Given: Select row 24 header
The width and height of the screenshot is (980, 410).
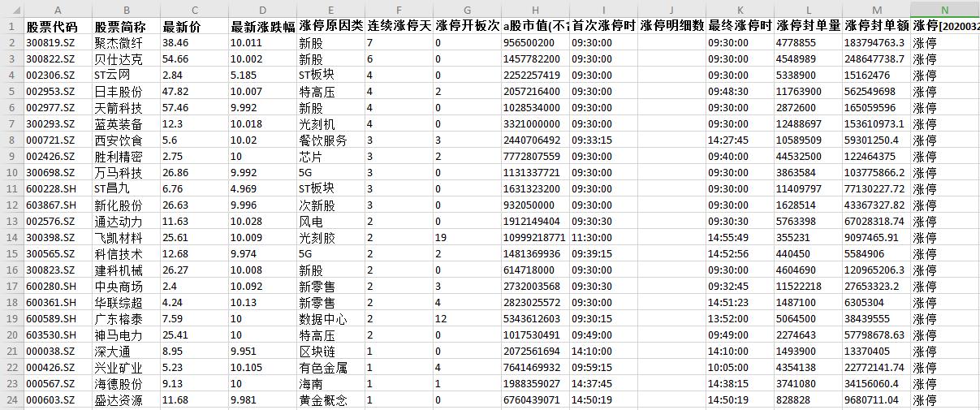Looking at the screenshot, I should coord(11,399).
